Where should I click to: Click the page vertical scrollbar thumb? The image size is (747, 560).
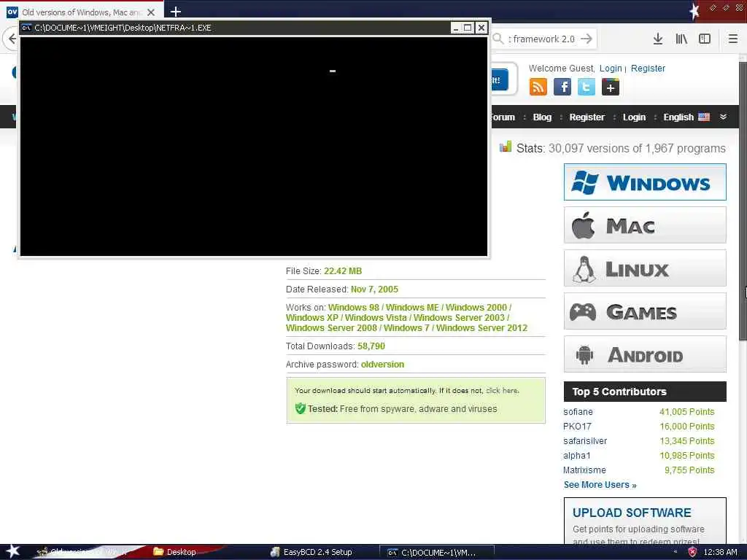pyautogui.click(x=742, y=200)
